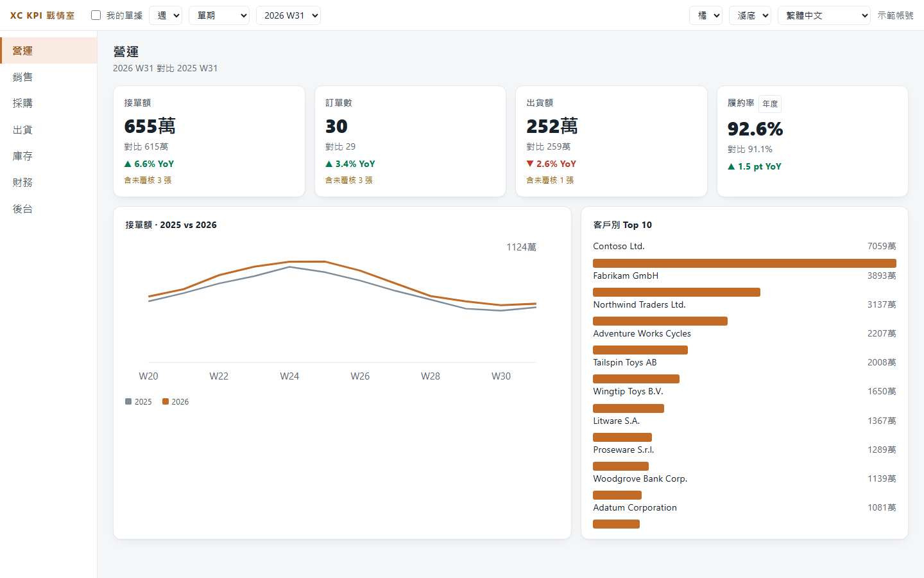Click the 2025 legend color swatch
924x578 pixels.
[128, 401]
